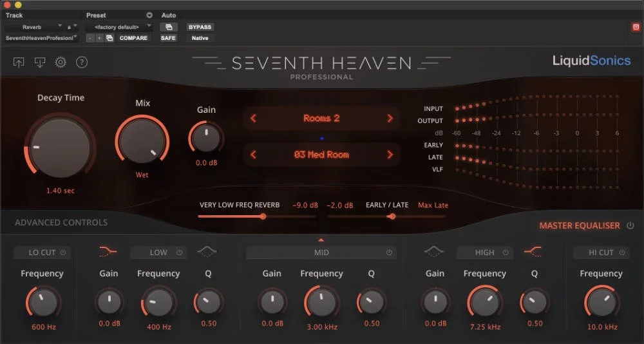The image size is (644, 344).
Task: Open the insert position 'a' dropdown
Action: pos(72,27)
